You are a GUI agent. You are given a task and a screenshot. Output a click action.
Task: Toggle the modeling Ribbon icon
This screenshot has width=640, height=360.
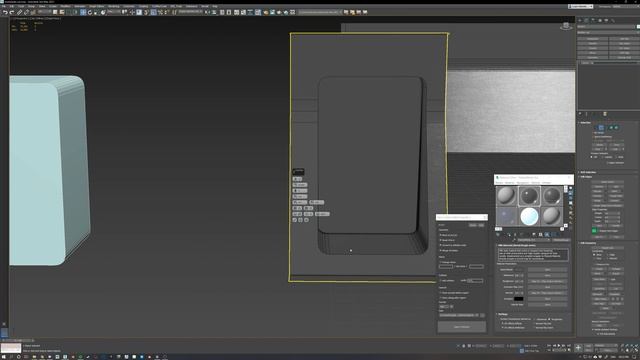236,12
